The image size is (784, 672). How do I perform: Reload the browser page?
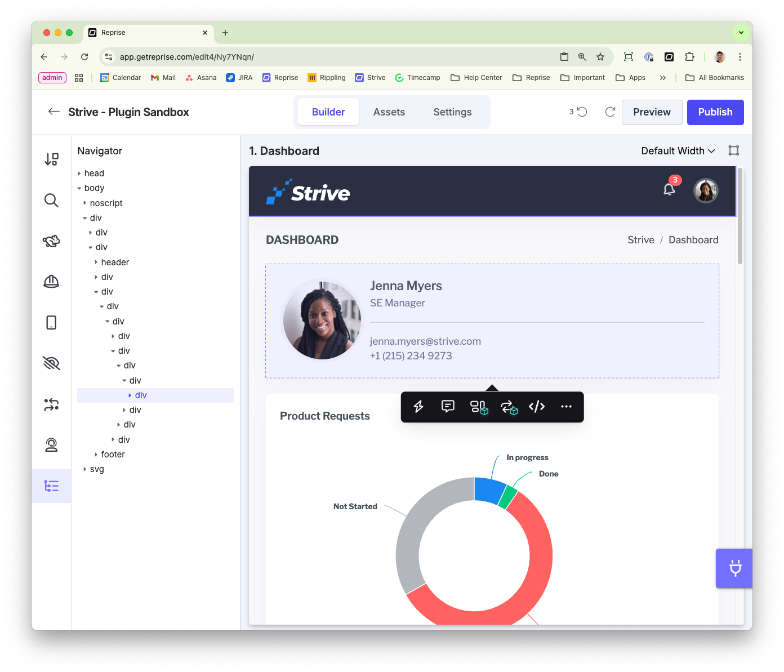(84, 57)
